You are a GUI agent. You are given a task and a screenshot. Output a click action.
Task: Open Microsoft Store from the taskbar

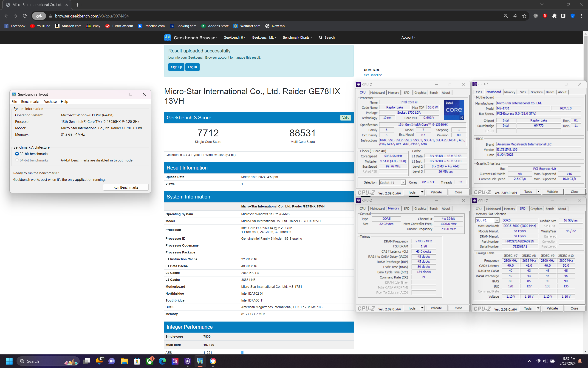[137, 361]
